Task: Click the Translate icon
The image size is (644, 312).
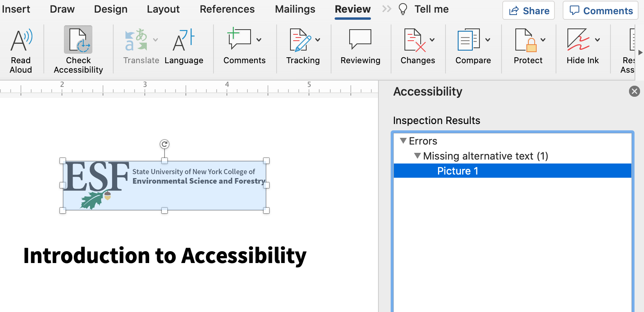Action: 136,40
